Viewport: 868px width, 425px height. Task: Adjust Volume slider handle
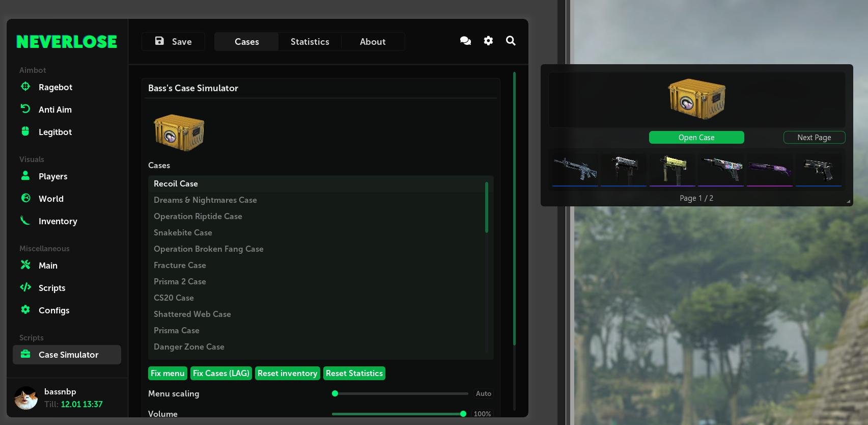[463, 414]
